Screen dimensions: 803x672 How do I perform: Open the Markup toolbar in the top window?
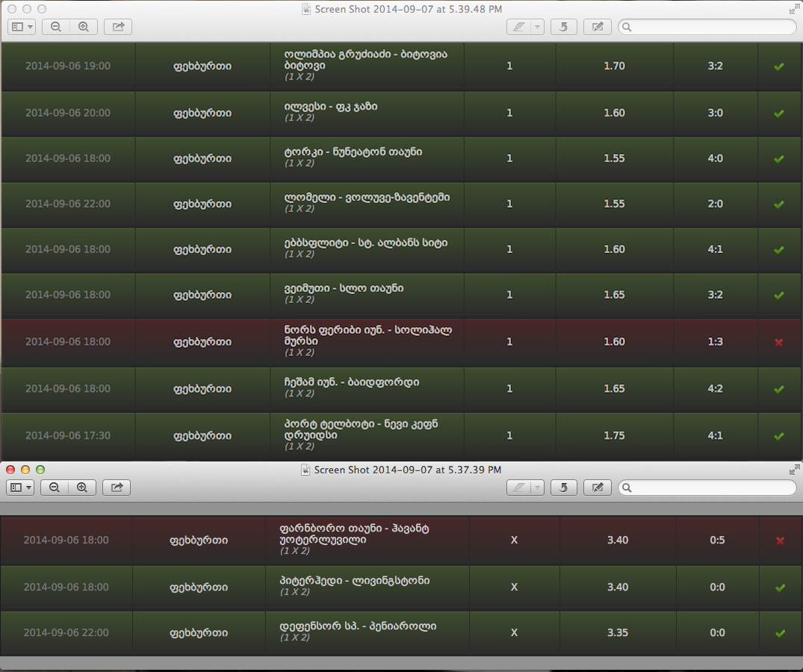point(597,26)
